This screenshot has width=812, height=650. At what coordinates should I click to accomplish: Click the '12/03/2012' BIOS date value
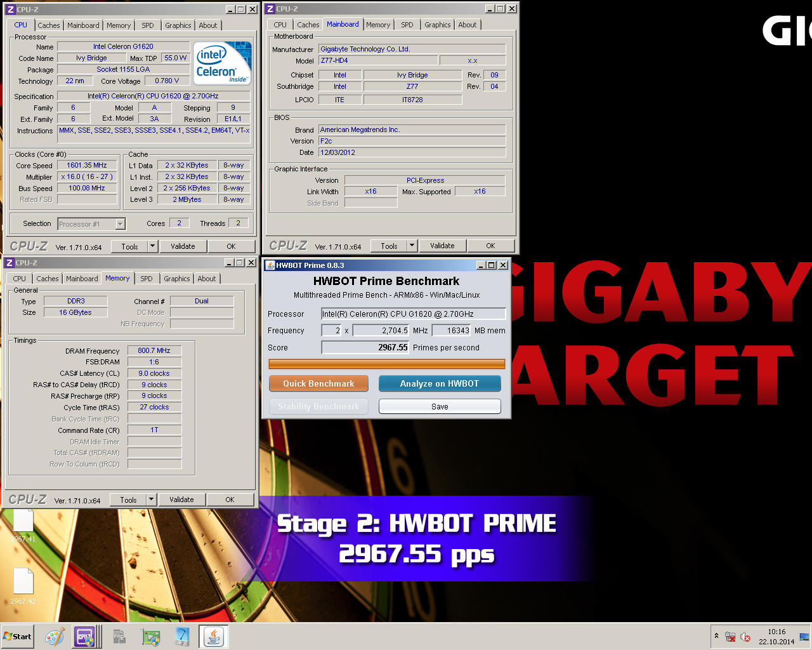[x=412, y=152]
